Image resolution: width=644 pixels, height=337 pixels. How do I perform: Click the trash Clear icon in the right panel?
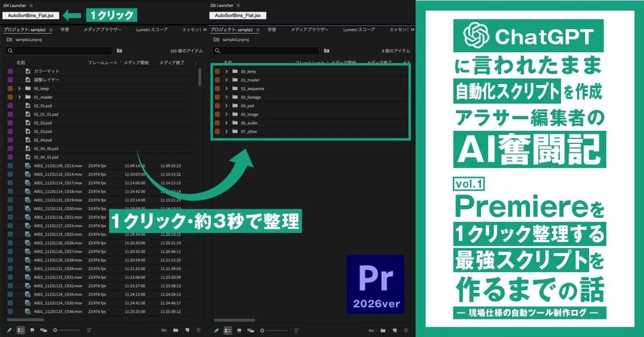click(x=406, y=330)
